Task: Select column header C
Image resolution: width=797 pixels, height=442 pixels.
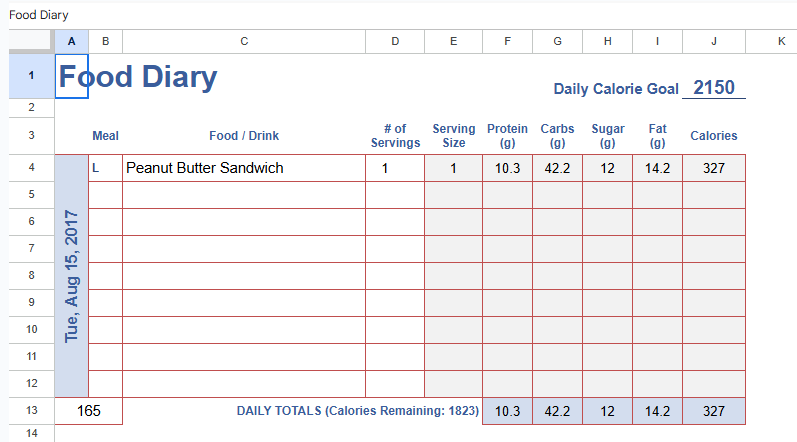Action: click(244, 41)
